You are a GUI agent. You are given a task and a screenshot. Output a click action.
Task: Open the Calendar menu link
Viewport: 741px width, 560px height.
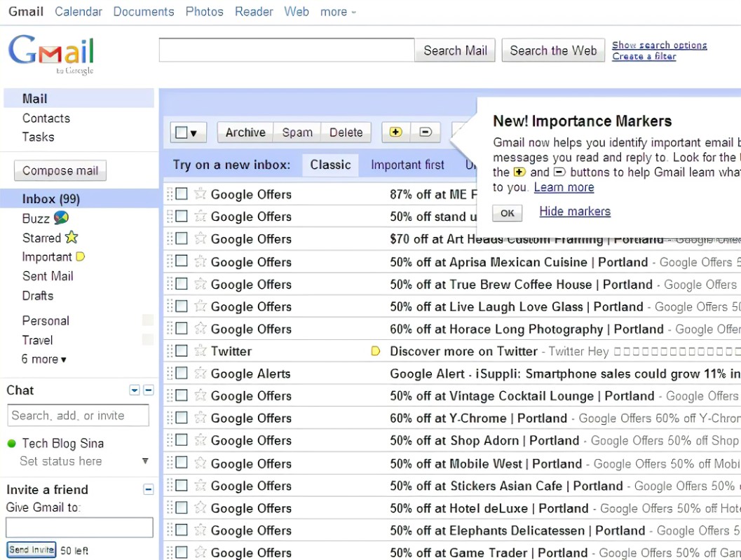pos(78,12)
